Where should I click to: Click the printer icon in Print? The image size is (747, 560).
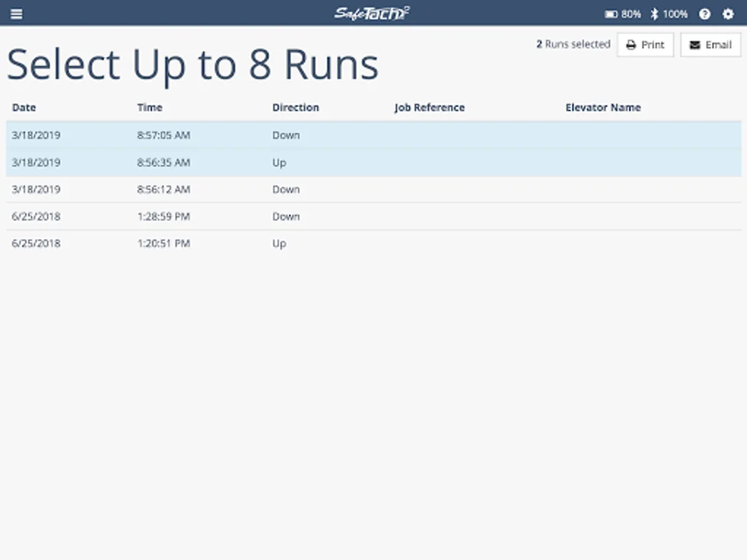coord(631,45)
